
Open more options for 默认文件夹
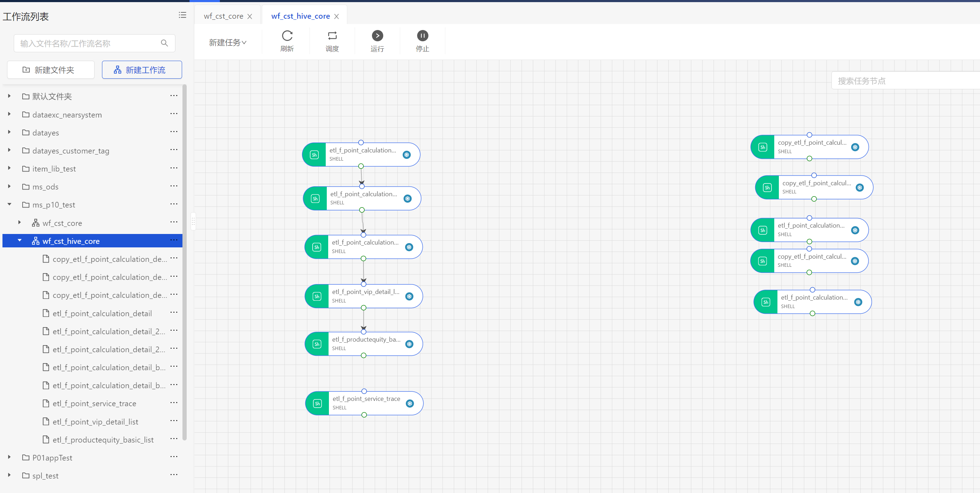(x=174, y=96)
